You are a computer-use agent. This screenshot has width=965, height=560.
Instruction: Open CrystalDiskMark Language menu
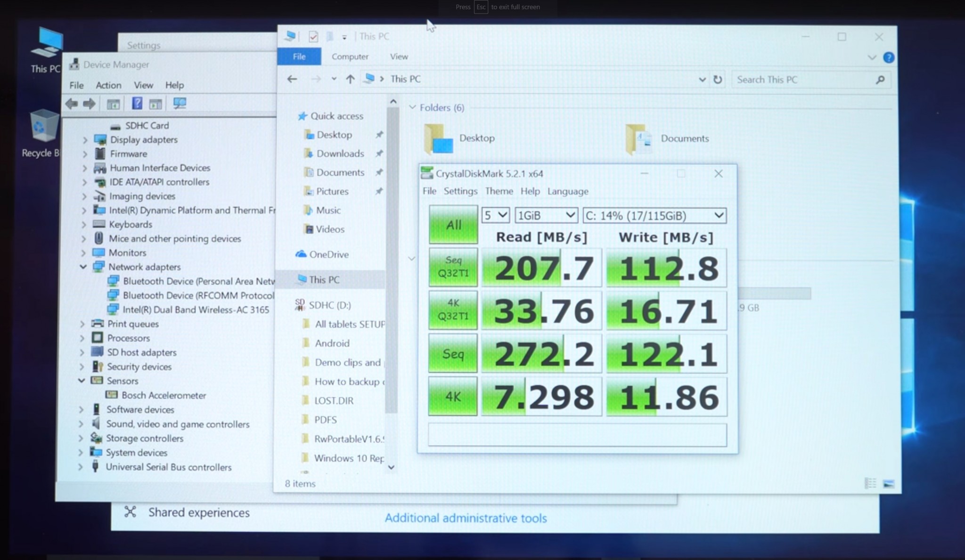568,191
